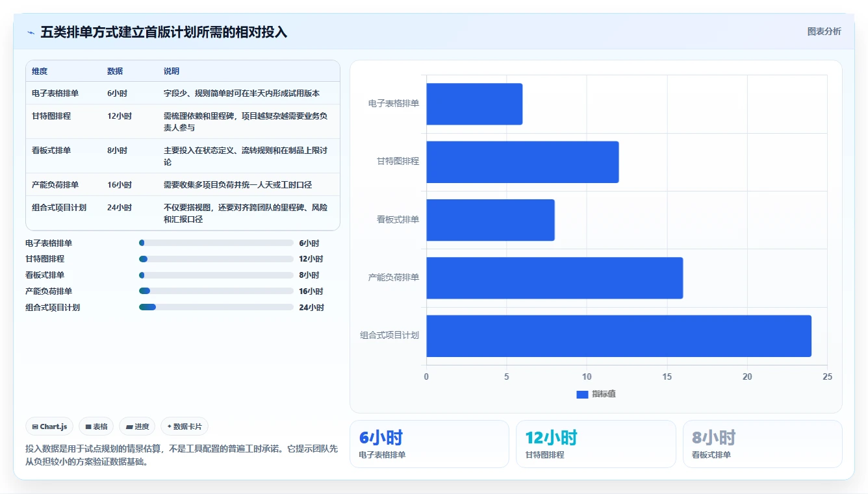868x494 pixels.
Task: Click the 甘特图排程 chart bar
Action: click(522, 162)
